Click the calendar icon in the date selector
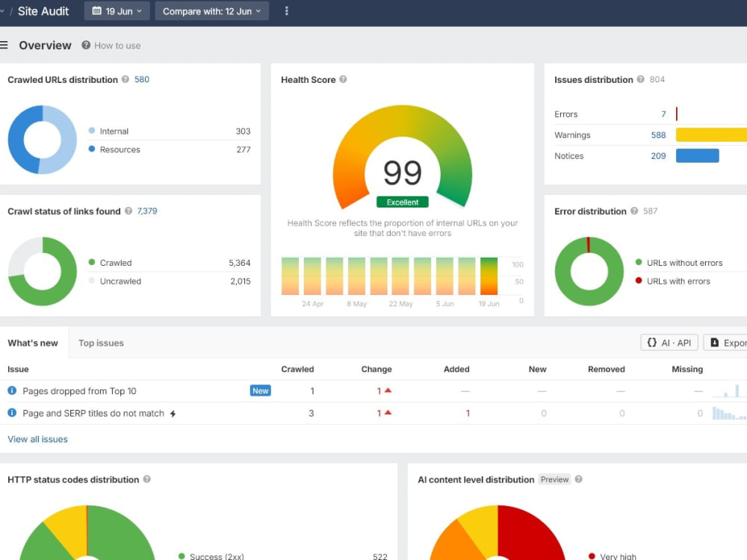 96,11
